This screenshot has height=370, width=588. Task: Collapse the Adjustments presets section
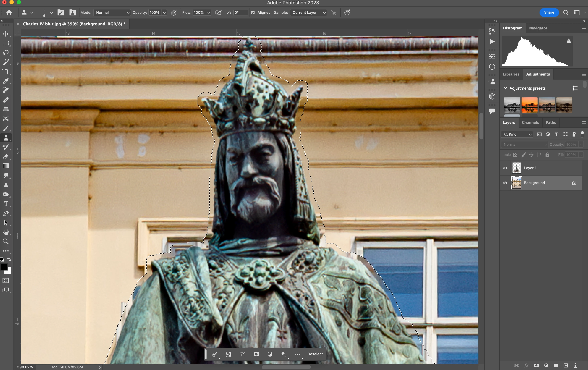505,88
